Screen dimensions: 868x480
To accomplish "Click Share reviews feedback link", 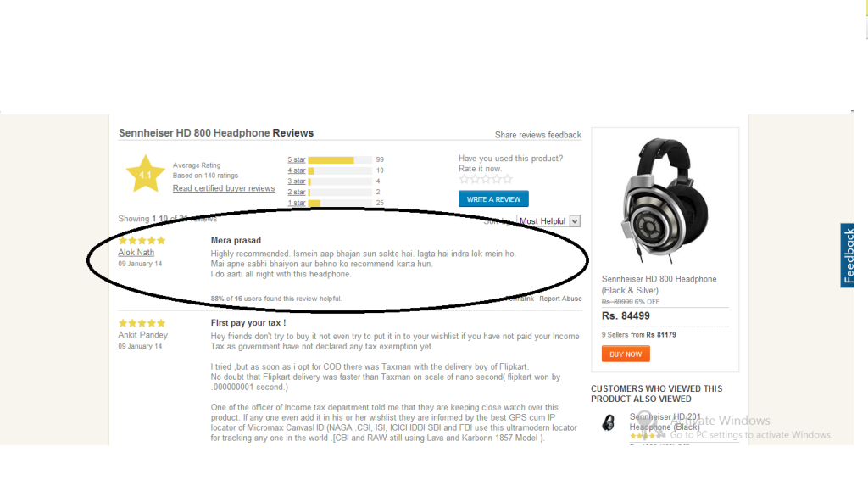I will tap(538, 135).
